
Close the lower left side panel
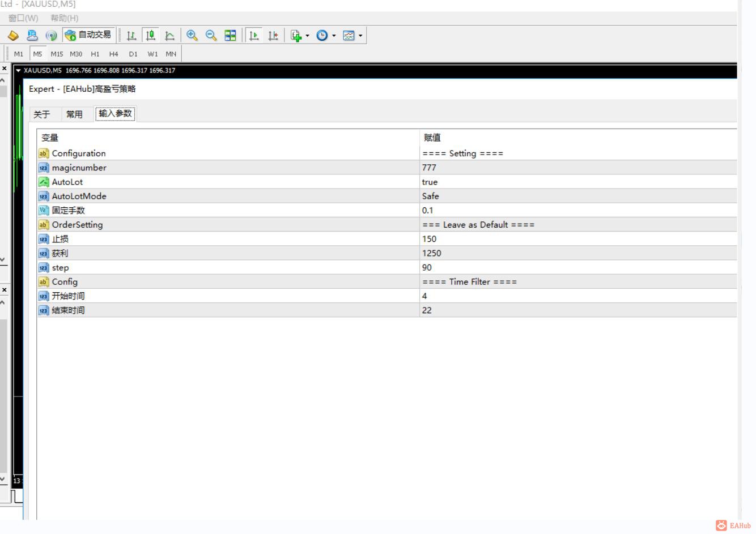point(4,290)
